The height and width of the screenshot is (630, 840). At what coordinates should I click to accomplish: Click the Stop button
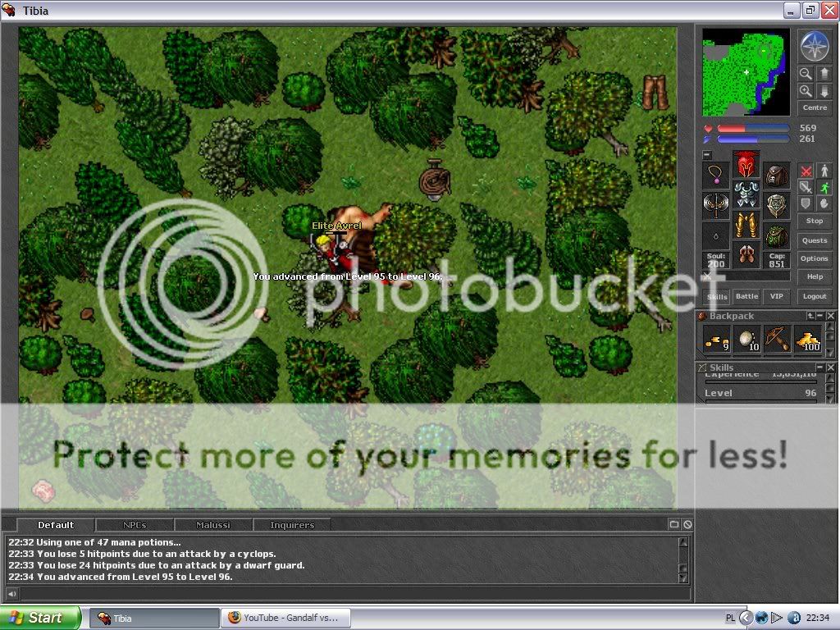pyautogui.click(x=815, y=221)
